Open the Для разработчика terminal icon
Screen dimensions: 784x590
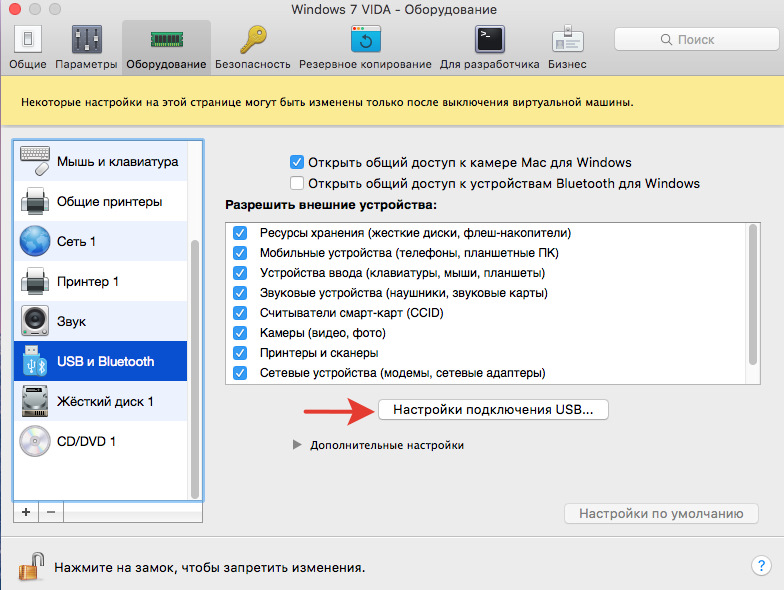click(490, 39)
